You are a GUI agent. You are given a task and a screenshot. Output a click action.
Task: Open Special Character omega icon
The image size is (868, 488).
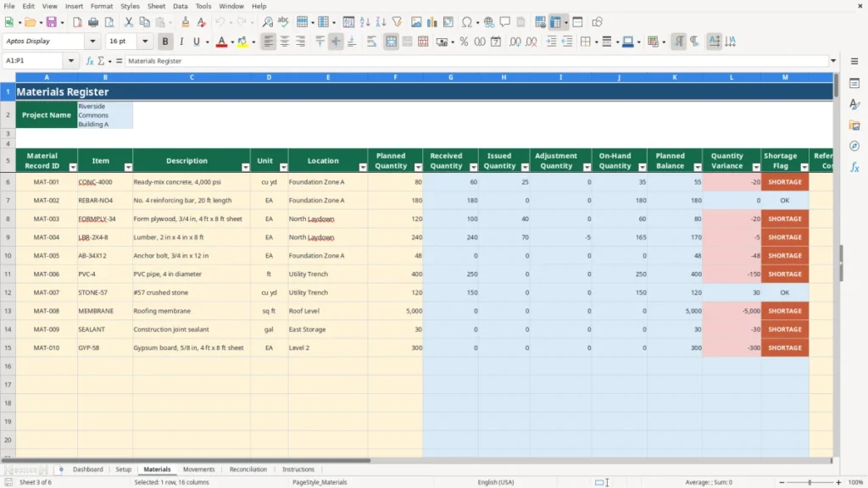(467, 22)
